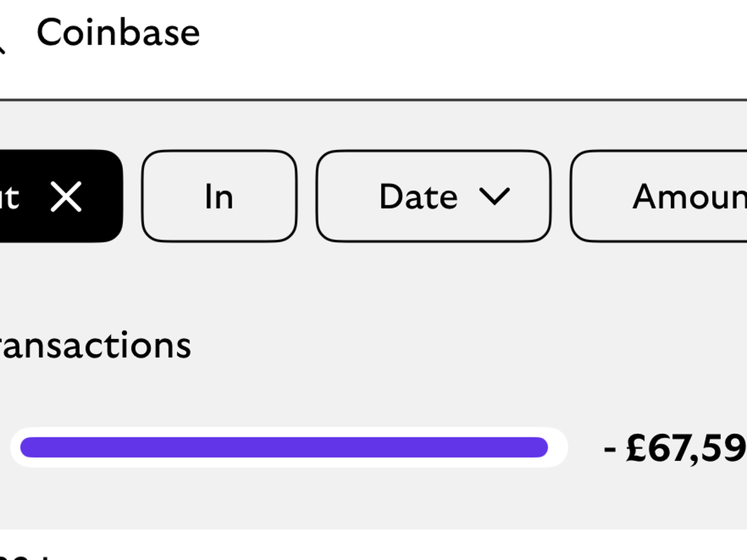The image size is (747, 560).
Task: Click the purple filled portion of the progress bar
Action: pyautogui.click(x=284, y=447)
